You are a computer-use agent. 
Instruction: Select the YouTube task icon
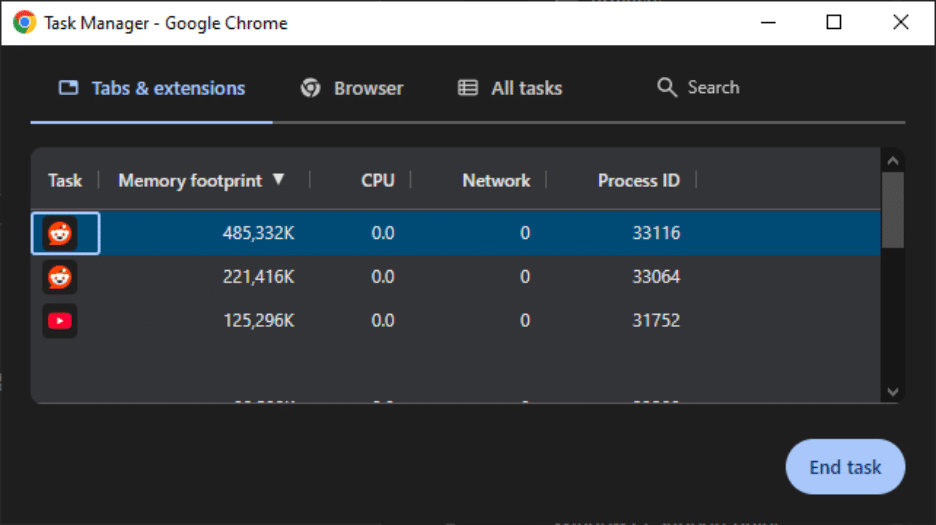60,321
